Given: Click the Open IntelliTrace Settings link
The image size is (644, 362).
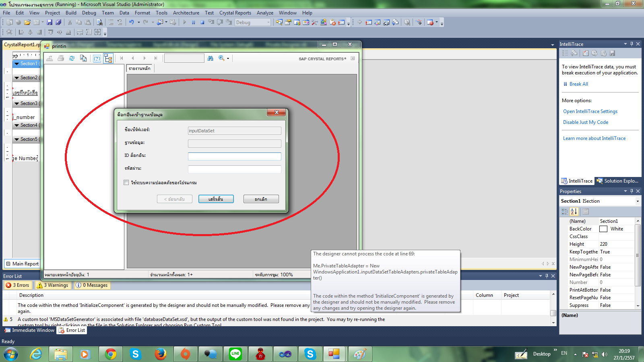Looking at the screenshot, I should pos(590,111).
